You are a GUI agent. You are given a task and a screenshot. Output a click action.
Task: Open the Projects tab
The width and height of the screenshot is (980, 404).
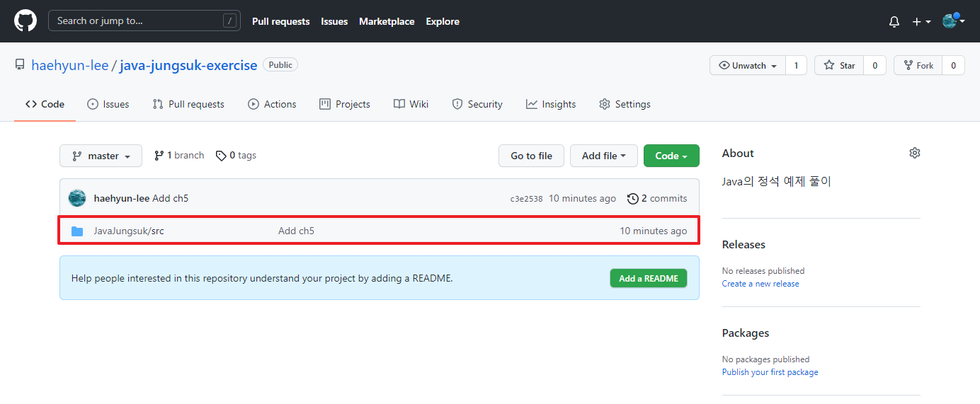tap(345, 104)
